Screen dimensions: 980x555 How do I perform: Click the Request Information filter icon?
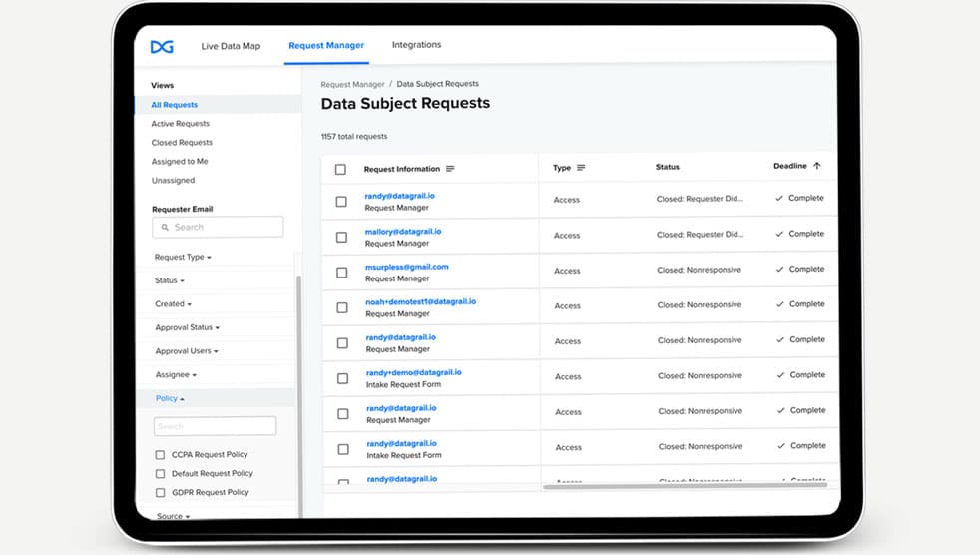(x=450, y=169)
